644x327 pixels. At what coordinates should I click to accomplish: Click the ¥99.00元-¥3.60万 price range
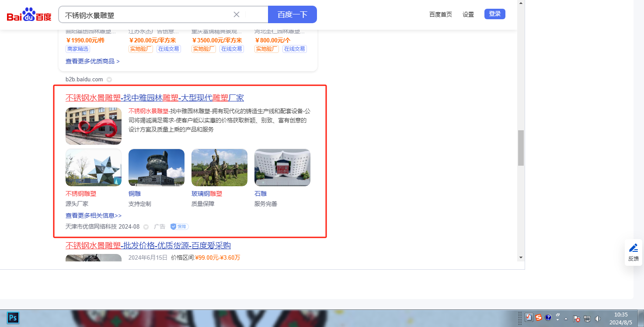[218, 257]
